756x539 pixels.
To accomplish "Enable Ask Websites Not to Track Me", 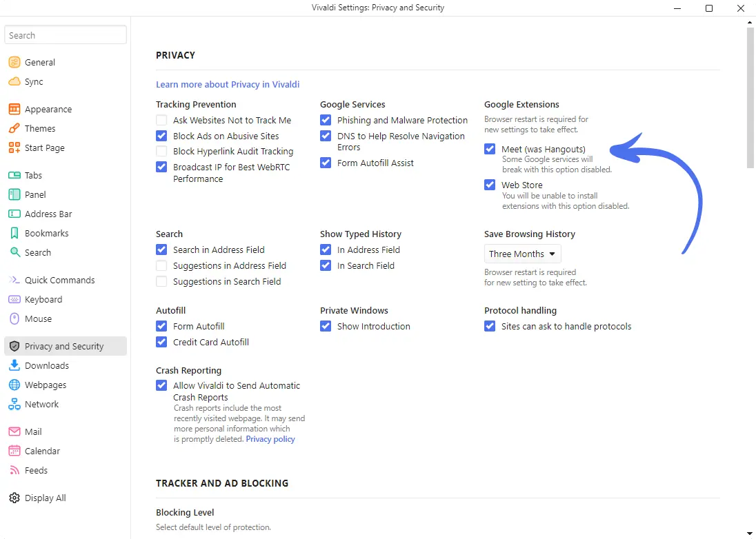I will [161, 120].
